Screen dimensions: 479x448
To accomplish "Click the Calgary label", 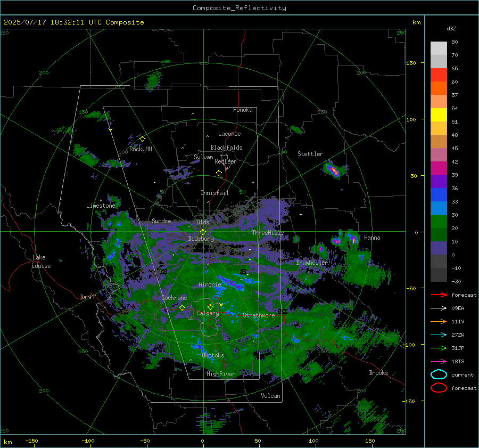I will coord(208,313).
